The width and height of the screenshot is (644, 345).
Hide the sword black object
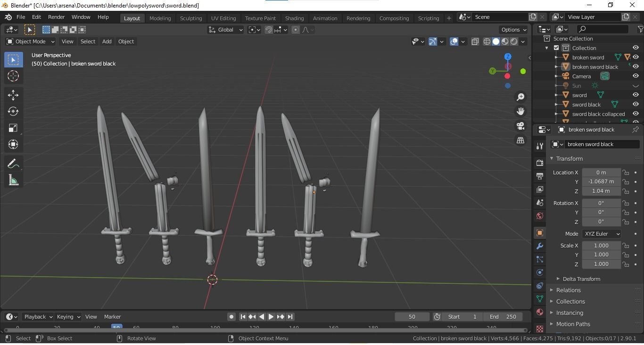click(636, 104)
